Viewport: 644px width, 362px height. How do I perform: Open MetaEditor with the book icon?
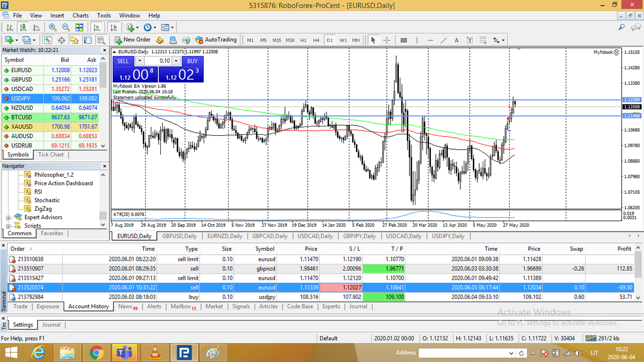pyautogui.click(x=160, y=40)
